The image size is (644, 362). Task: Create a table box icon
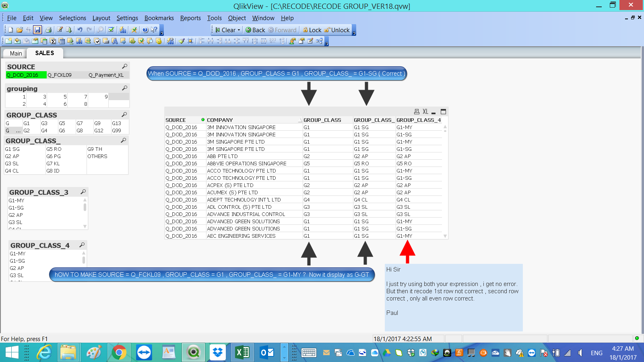pyautogui.click(x=62, y=41)
